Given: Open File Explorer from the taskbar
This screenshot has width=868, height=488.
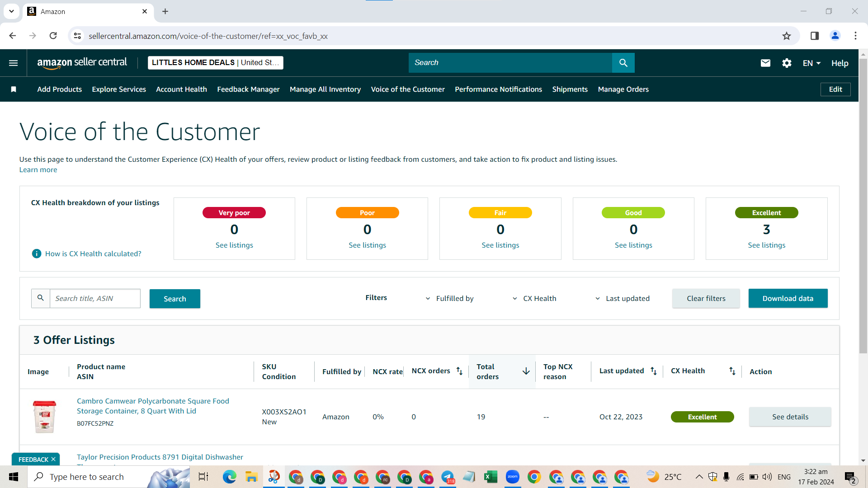Looking at the screenshot, I should [251, 477].
